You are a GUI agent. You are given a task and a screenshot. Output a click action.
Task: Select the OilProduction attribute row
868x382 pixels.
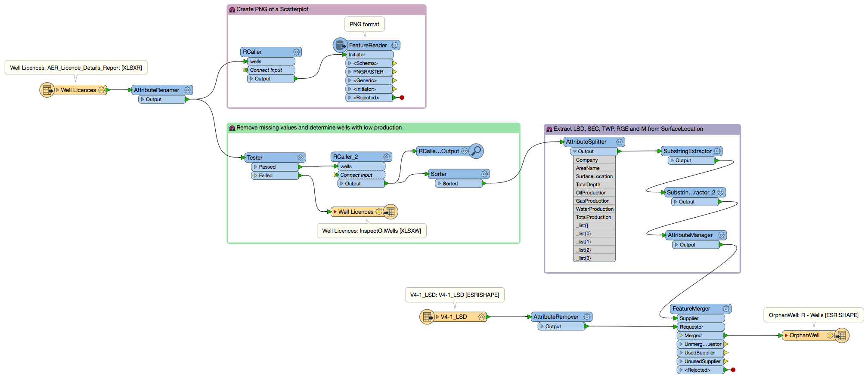click(x=594, y=193)
